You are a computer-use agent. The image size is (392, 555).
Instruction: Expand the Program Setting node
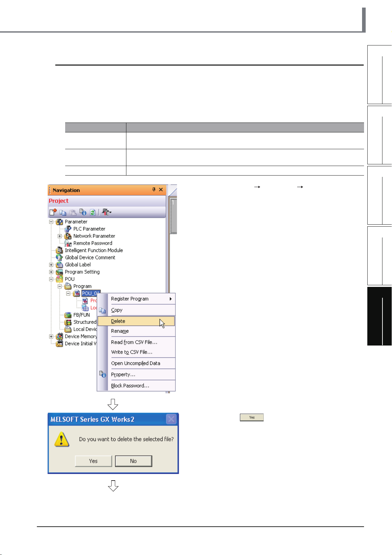[x=51, y=272]
